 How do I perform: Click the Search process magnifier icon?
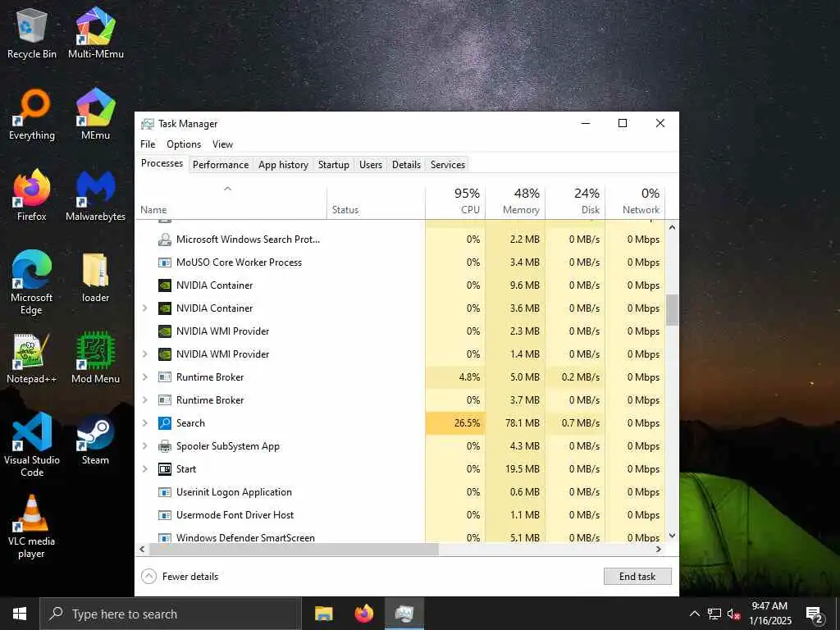click(x=165, y=423)
